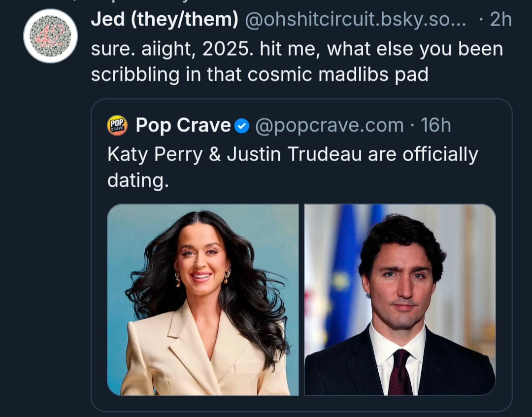
Task: Click the quoted card margin below the photos
Action: click(301, 403)
